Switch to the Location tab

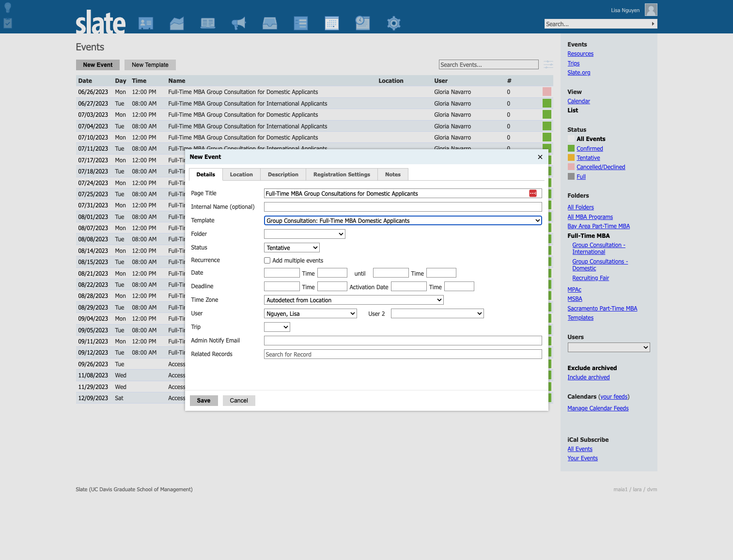pos(241,174)
